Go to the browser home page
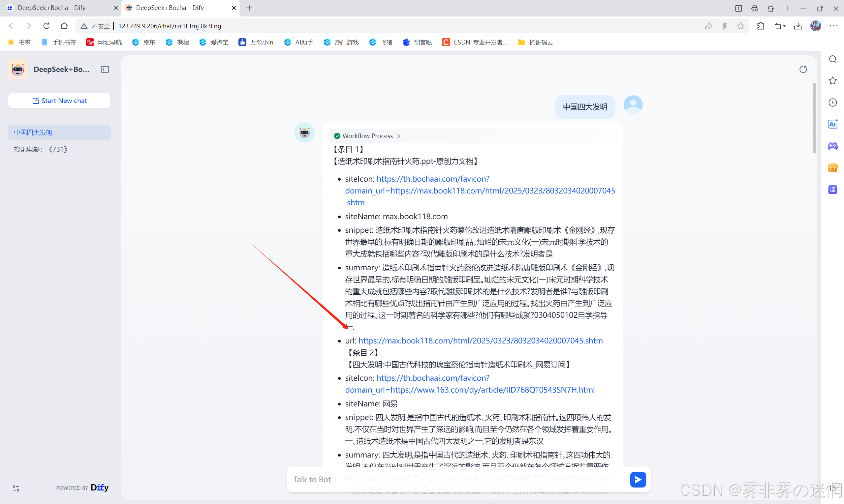844x504 pixels. [x=64, y=26]
